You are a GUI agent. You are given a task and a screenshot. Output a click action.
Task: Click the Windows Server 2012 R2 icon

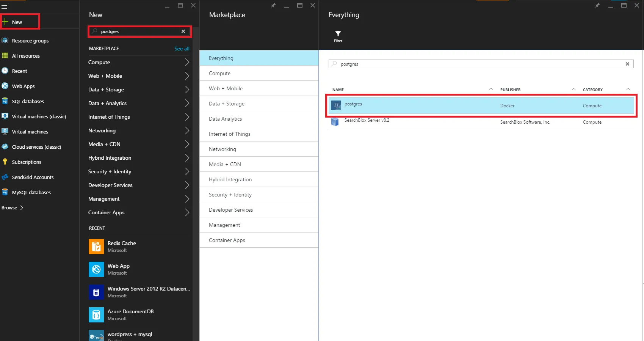96,292
